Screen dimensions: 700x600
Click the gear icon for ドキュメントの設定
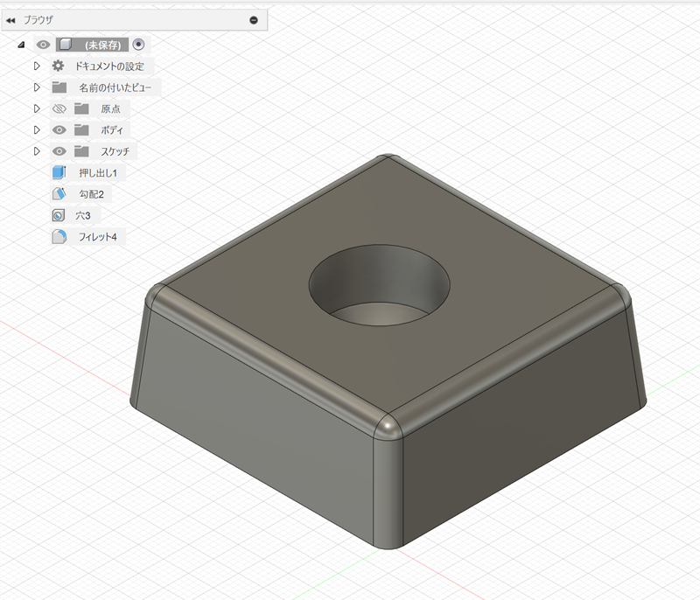coord(58,66)
